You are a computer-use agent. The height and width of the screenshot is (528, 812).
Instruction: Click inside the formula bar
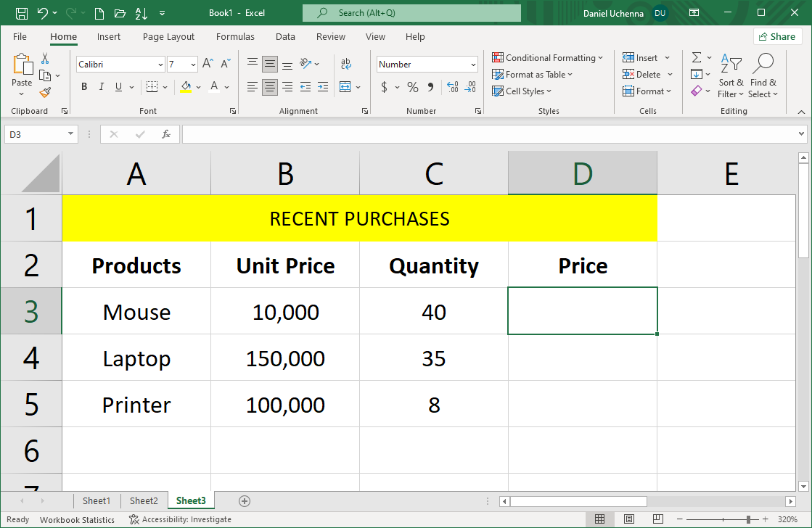(x=435, y=133)
